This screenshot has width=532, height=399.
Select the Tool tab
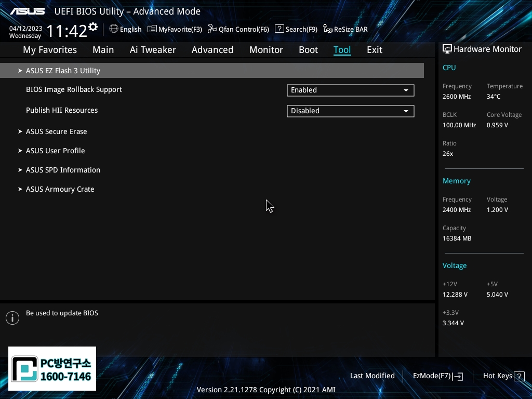342,50
